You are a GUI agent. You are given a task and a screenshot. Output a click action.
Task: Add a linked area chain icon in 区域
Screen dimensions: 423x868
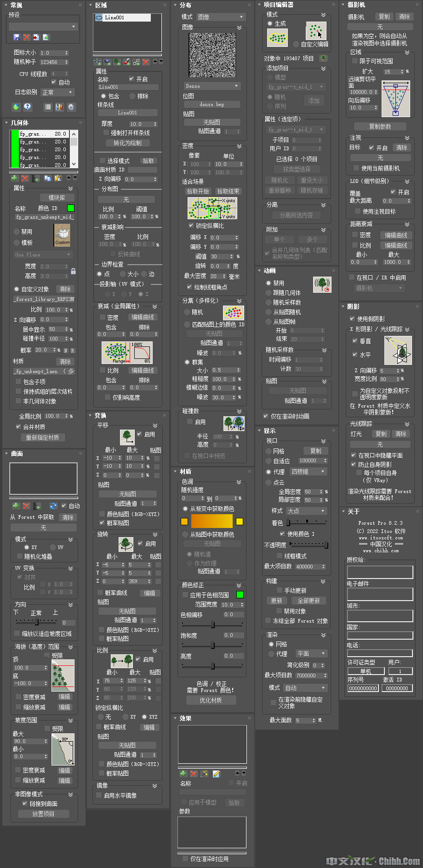[x=137, y=62]
